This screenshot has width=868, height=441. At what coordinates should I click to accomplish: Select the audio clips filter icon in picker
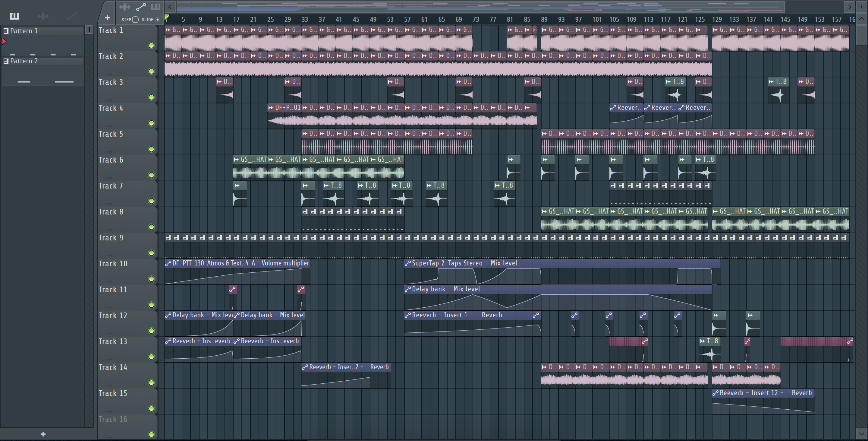pyautogui.click(x=43, y=16)
